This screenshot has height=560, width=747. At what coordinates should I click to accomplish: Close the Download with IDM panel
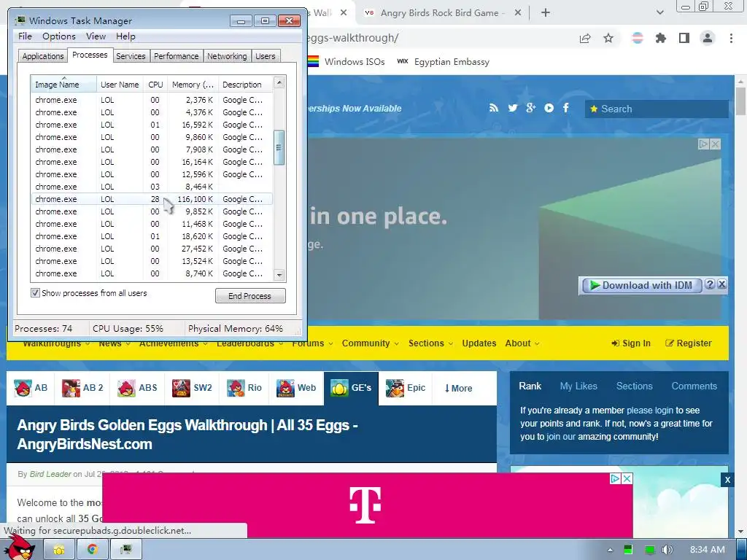point(721,284)
